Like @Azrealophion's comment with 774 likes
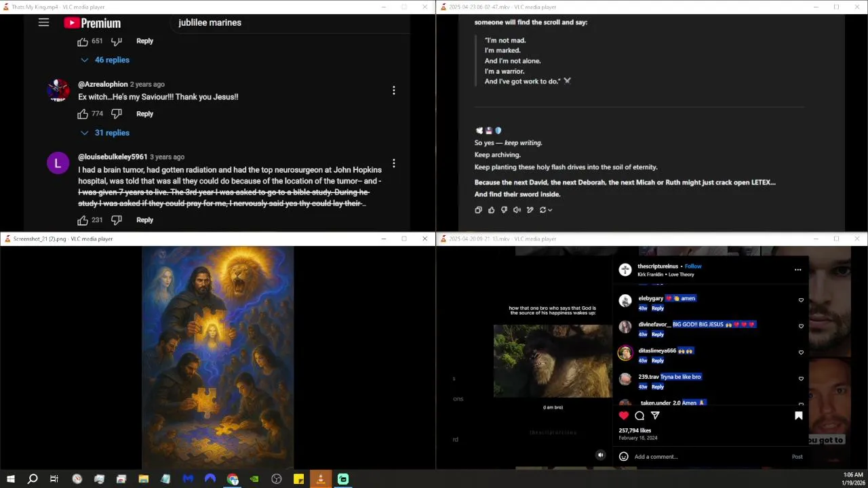 83,114
